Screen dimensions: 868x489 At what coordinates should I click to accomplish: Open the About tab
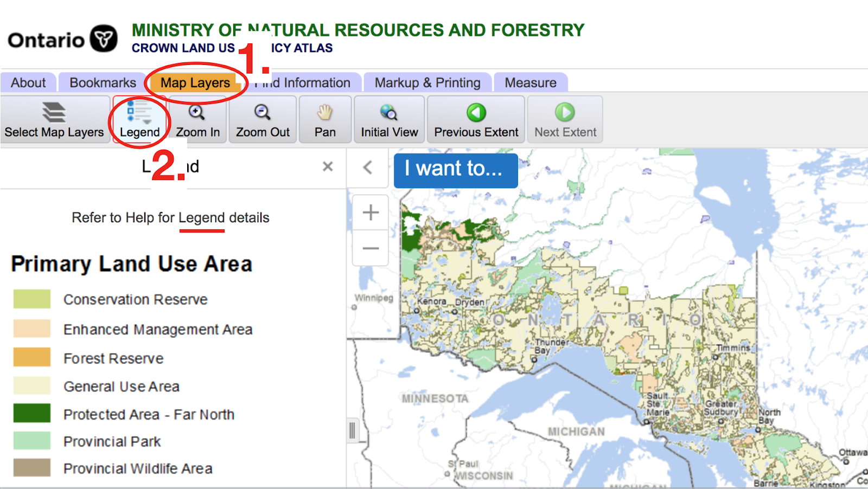click(x=28, y=82)
